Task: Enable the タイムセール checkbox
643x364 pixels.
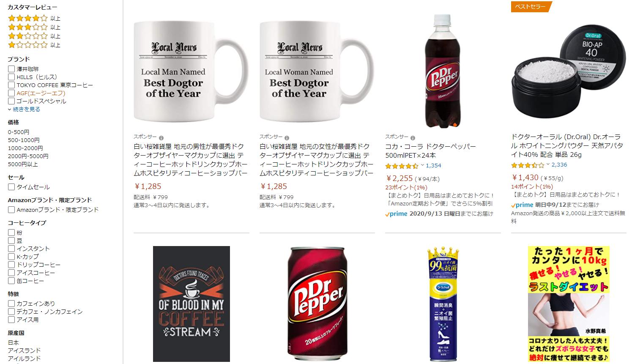Action: pos(11,187)
